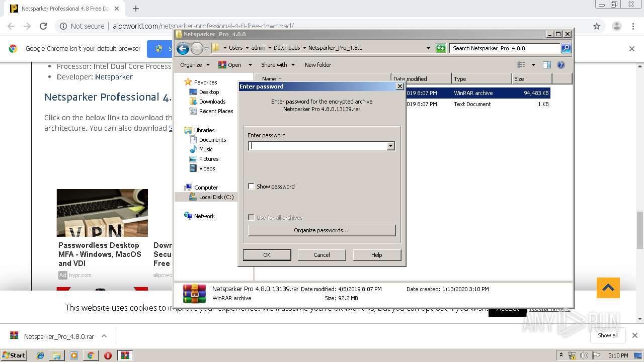Click the Enter password text field
The height and width of the screenshot is (362, 644).
tap(318, 146)
